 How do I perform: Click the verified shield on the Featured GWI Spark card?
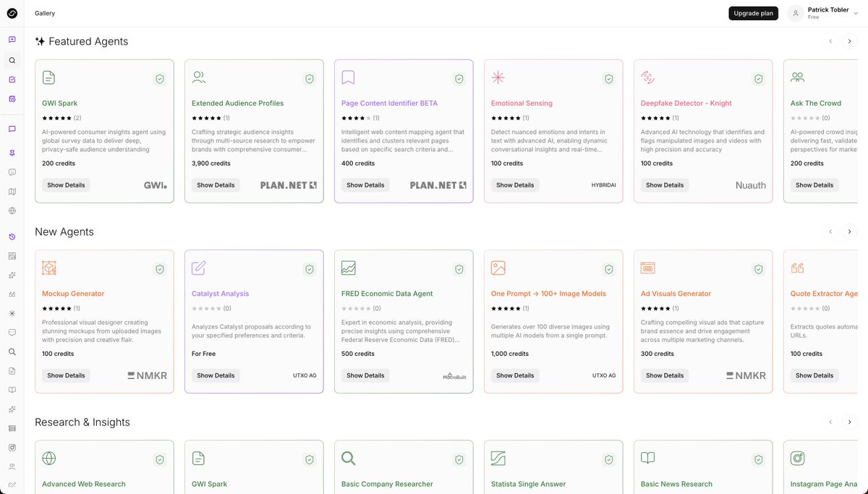160,79
